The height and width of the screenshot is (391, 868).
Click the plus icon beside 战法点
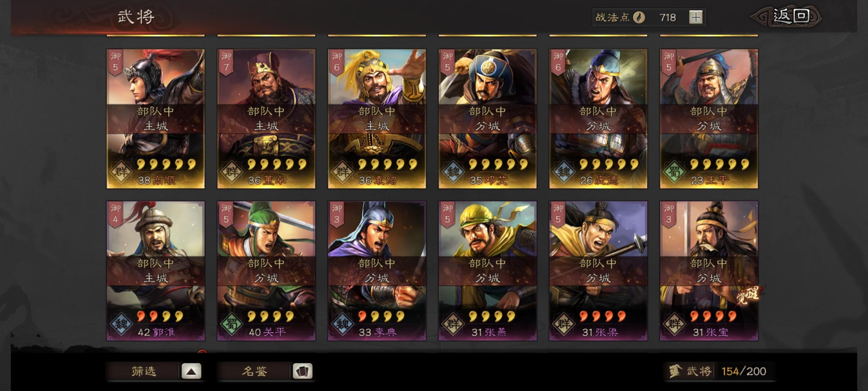click(x=696, y=17)
